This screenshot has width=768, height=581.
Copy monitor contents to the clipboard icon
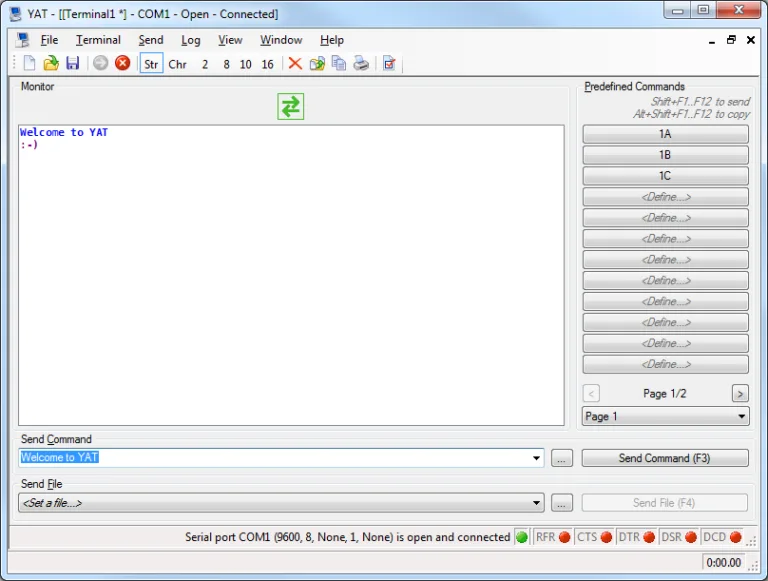coord(339,63)
